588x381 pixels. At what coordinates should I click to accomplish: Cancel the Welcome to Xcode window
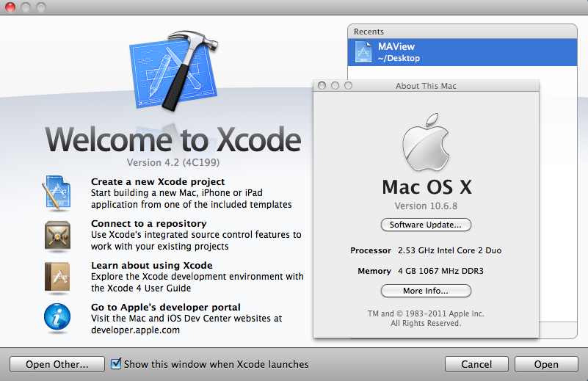pyautogui.click(x=476, y=364)
